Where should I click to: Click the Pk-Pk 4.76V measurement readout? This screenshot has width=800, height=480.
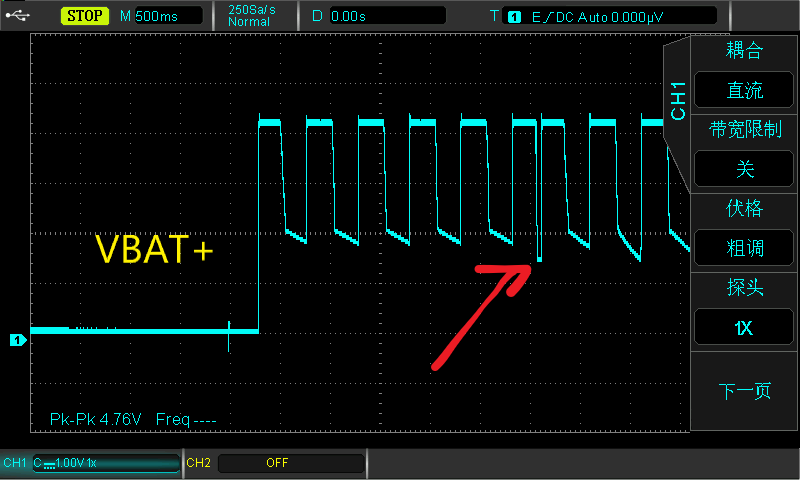pyautogui.click(x=95, y=419)
